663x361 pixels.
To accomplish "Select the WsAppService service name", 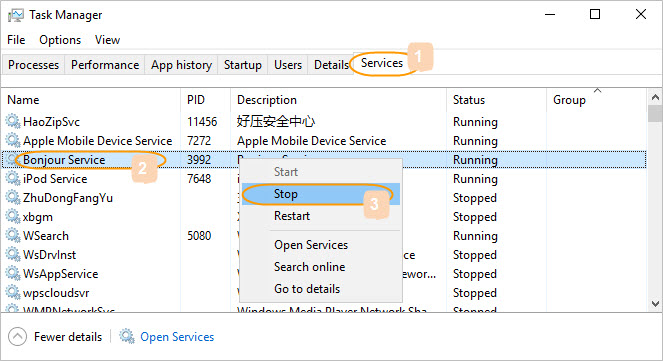I will (x=60, y=274).
